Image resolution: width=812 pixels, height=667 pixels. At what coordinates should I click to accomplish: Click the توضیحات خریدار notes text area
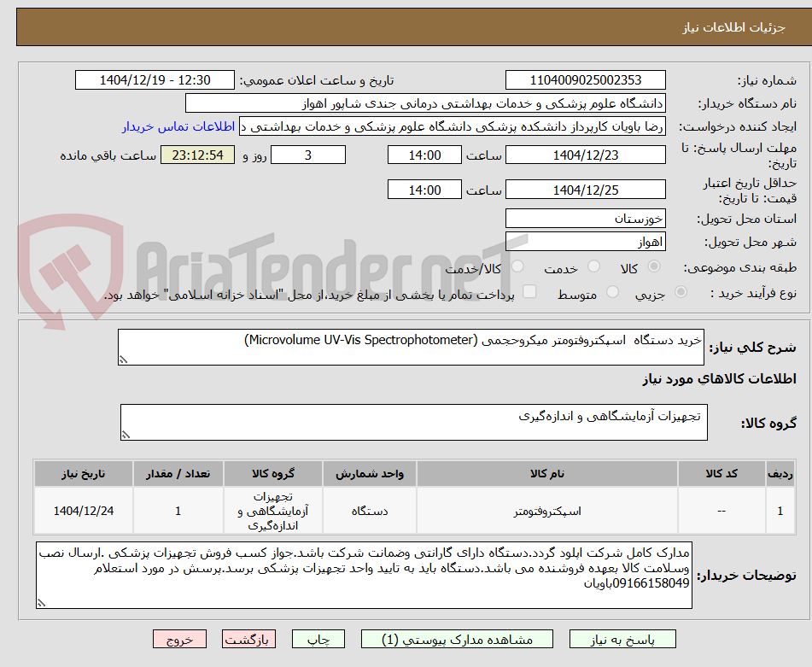pyautogui.click(x=364, y=575)
